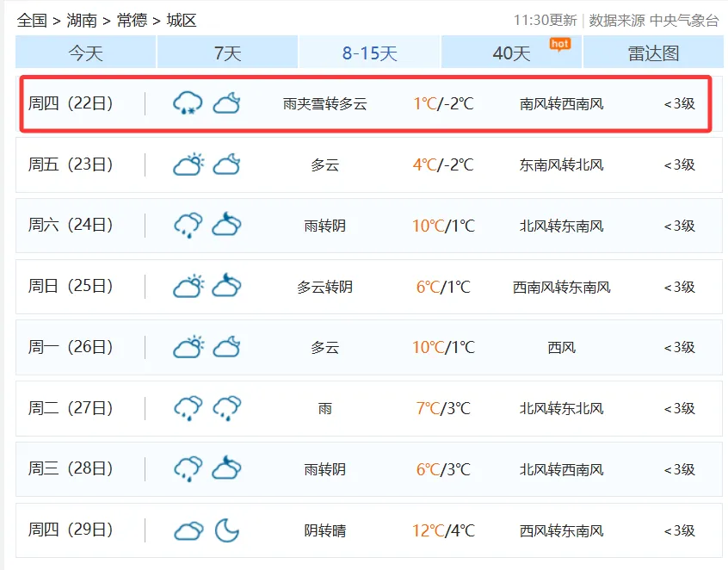This screenshot has height=570, width=728.
Task: Click the wind text 西风转东南风
Action: click(561, 530)
